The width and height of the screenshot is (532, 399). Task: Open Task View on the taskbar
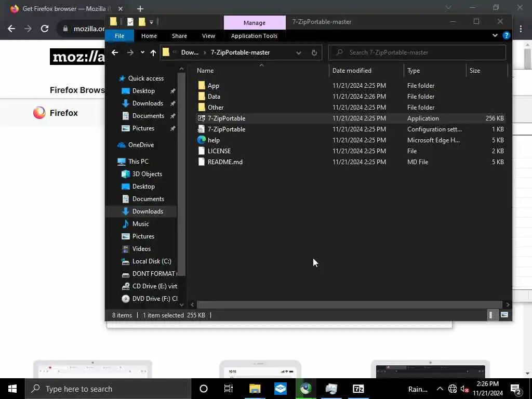pos(229,389)
